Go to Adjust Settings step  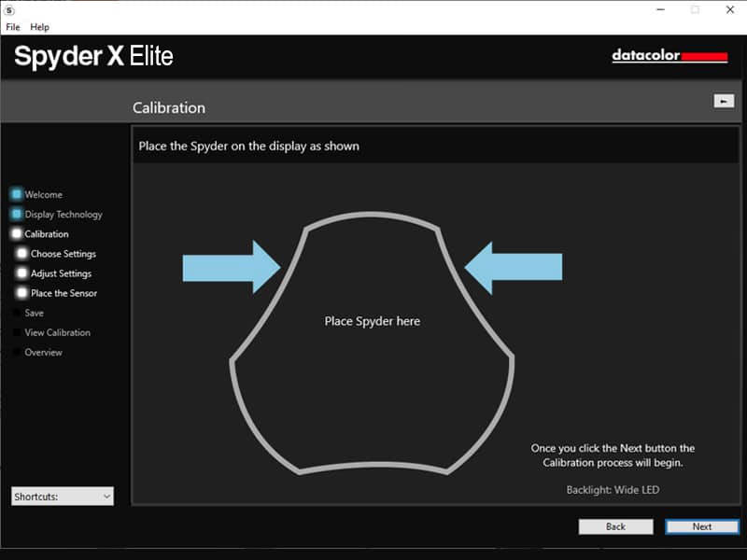click(61, 273)
